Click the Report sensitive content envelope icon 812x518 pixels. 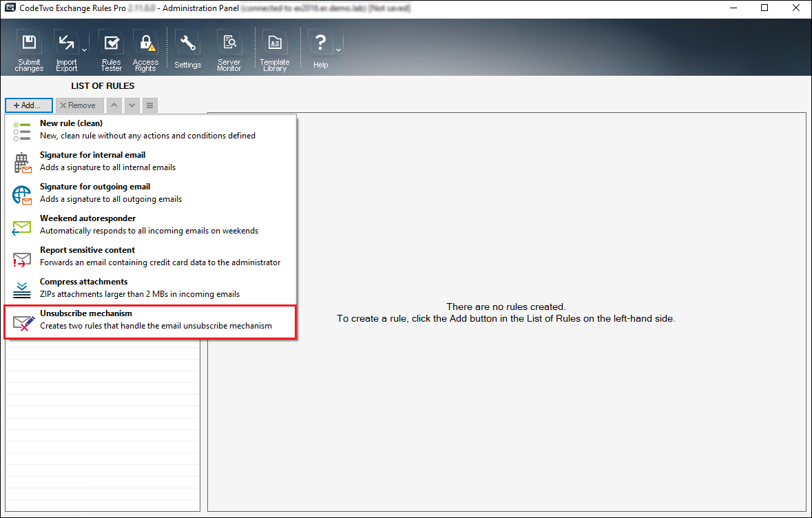(x=22, y=259)
